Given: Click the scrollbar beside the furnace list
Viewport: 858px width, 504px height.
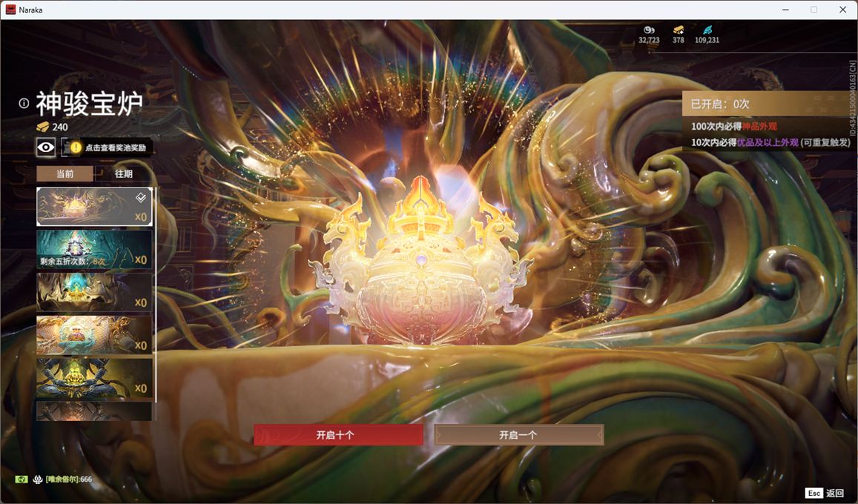Looking at the screenshot, I should [156, 295].
